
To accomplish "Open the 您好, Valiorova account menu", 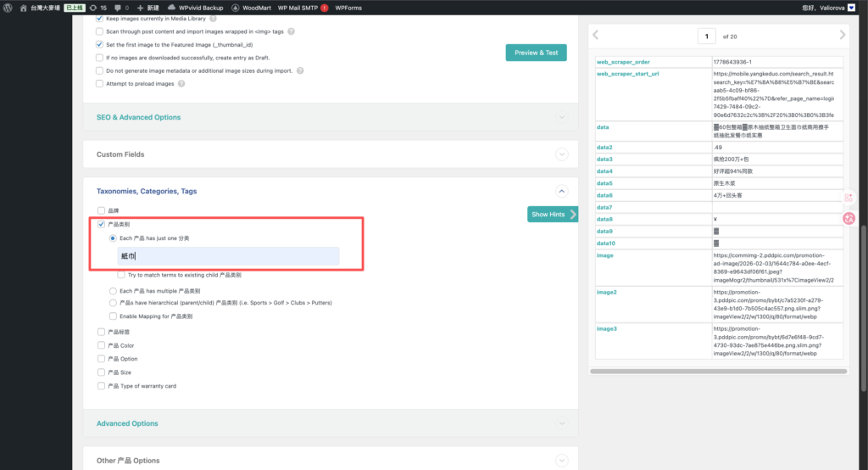I will [829, 8].
